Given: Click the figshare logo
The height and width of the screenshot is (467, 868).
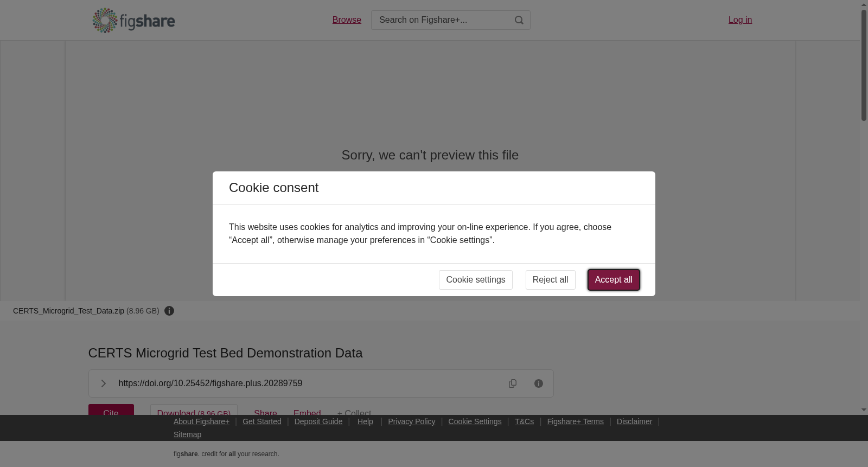Looking at the screenshot, I should pos(133,21).
